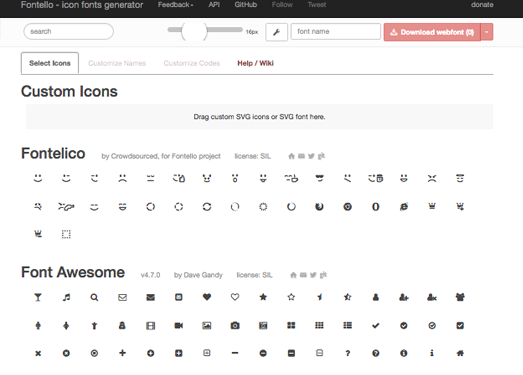
Task: Select the plain letter i info icon
Action: coord(432,353)
